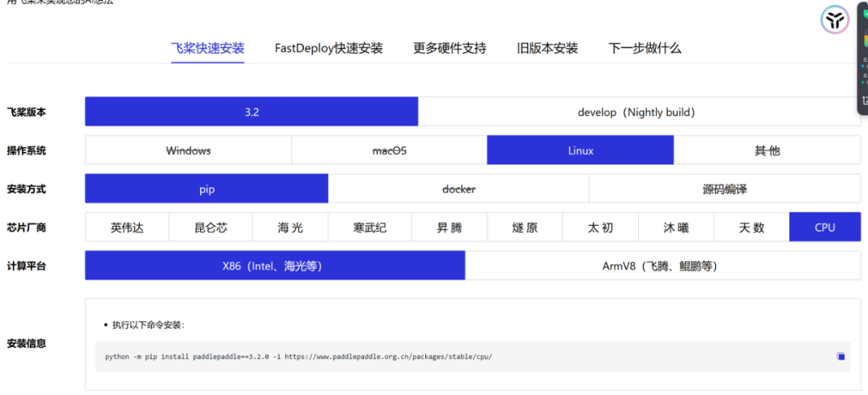Image resolution: width=868 pixels, height=395 pixels.
Task: Select 昆仑芯 chip vendor
Action: click(211, 227)
